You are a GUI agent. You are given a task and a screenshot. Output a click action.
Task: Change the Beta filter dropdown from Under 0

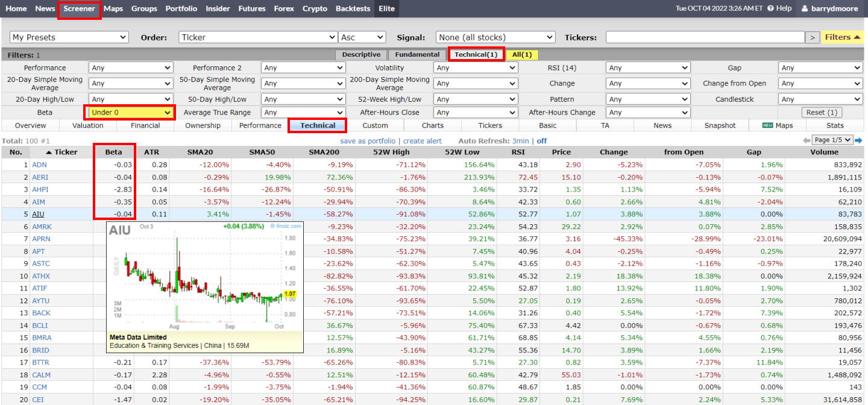pos(128,112)
